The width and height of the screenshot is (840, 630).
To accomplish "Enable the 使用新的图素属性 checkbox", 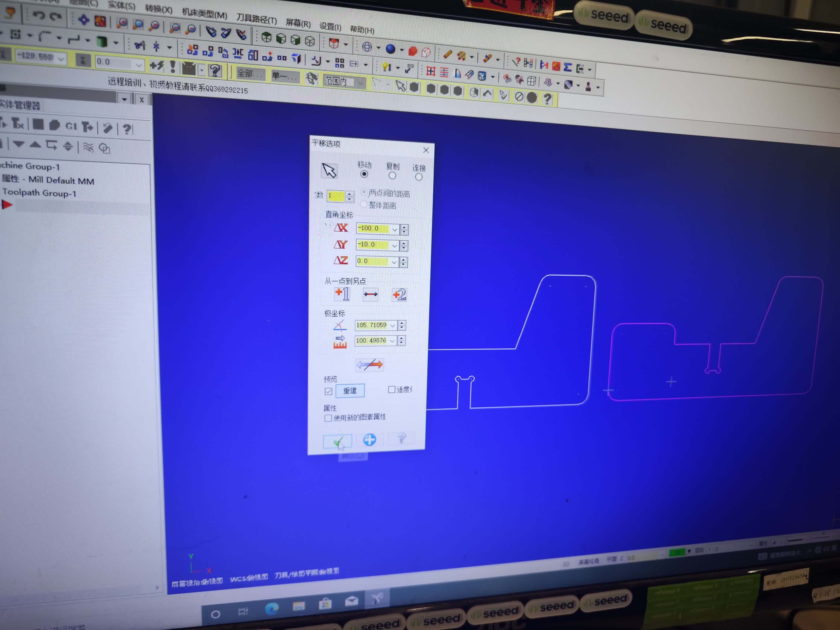I will (328, 418).
